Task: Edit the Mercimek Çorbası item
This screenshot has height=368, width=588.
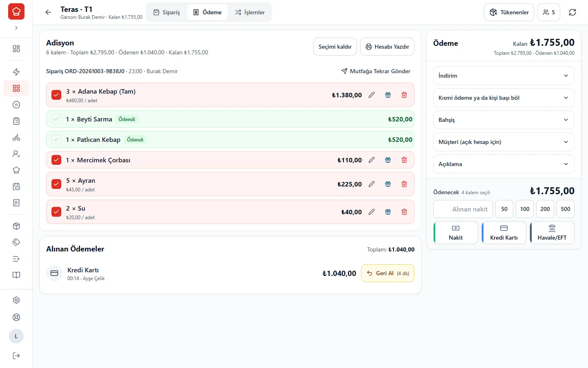Action: [x=372, y=160]
